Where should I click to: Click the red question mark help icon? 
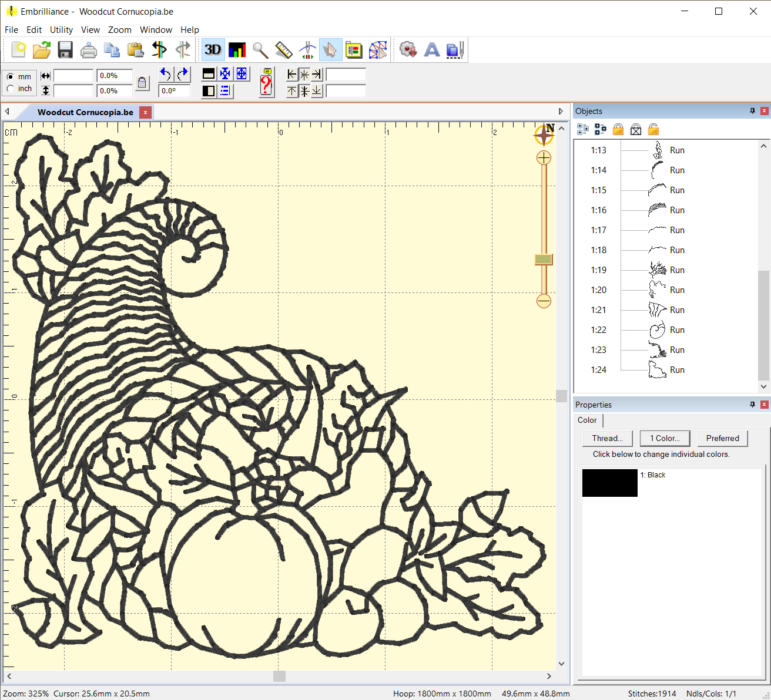[266, 82]
